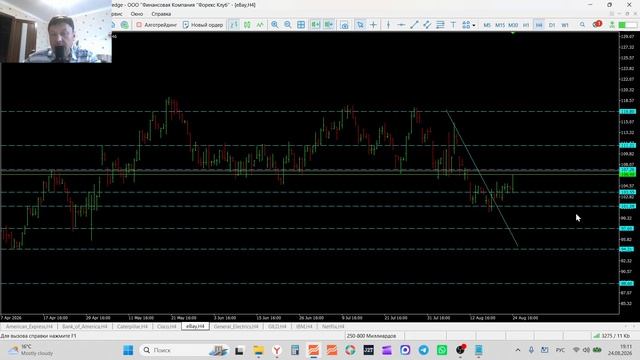Click the connection status 3275 / 11 Kb
640x360 pixels.
[x=611, y=336]
